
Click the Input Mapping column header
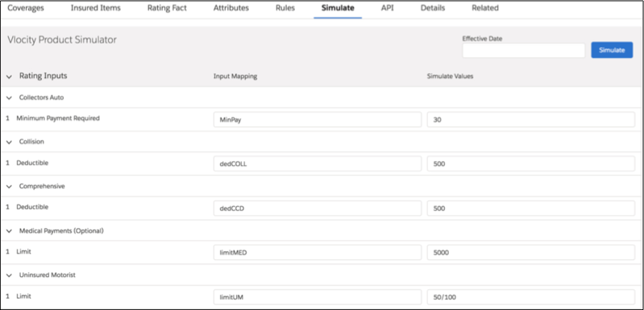[235, 76]
